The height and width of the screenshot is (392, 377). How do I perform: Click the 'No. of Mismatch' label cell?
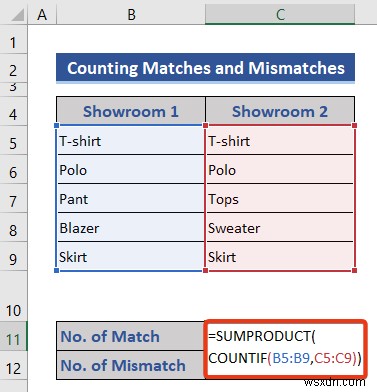click(131, 365)
